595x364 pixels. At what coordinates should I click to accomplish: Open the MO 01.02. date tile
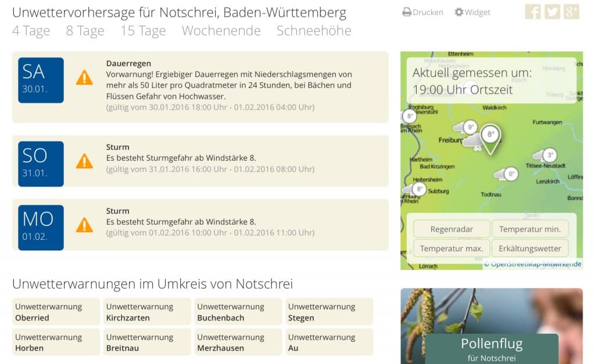(x=41, y=228)
